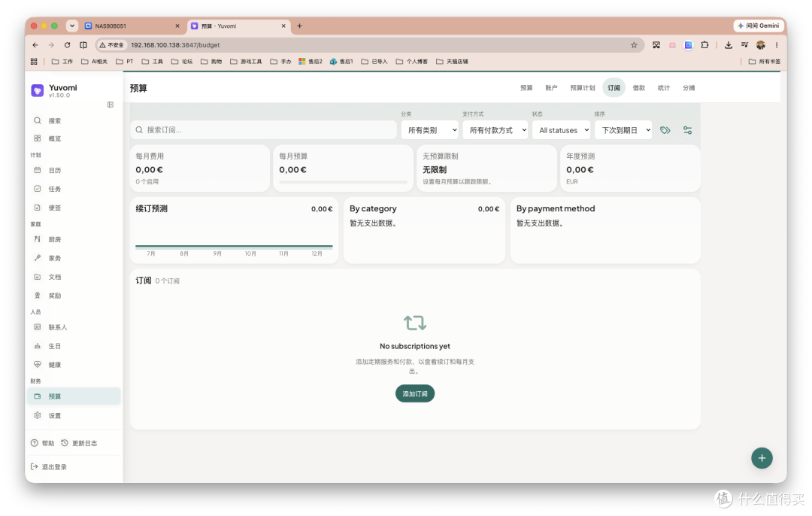Image resolution: width=812 pixels, height=516 pixels.
Task: Select the Budget (预算) sidebar item
Action: pos(74,396)
